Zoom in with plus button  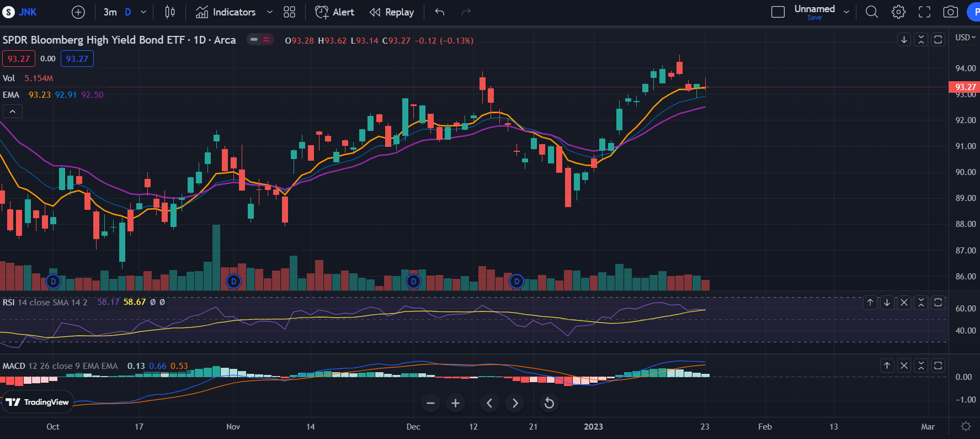[455, 403]
